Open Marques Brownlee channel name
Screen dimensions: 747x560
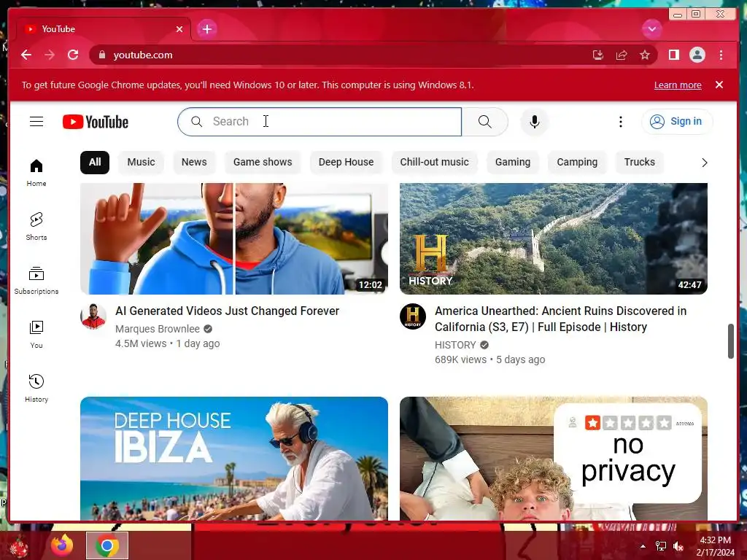(x=158, y=329)
